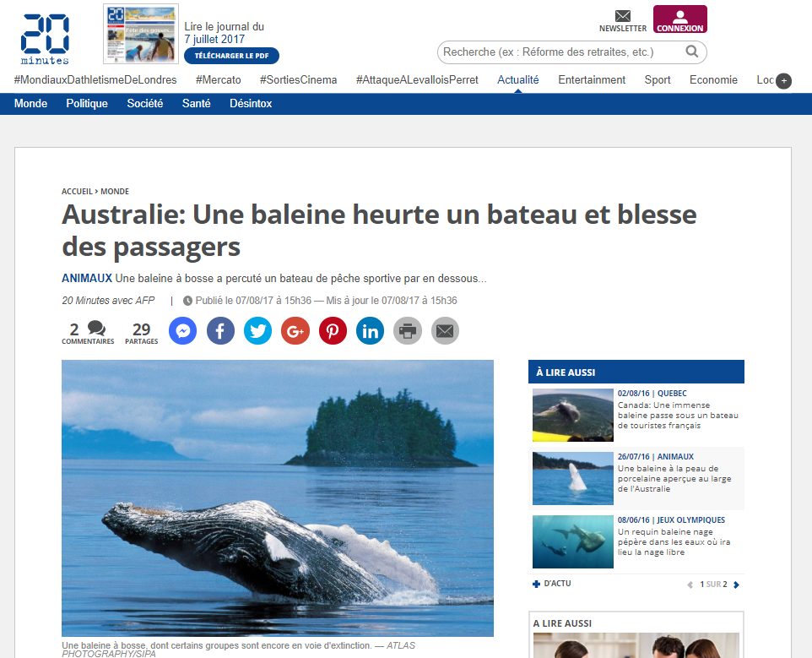Select the Sport menu item
This screenshot has width=812, height=658.
pyautogui.click(x=658, y=79)
